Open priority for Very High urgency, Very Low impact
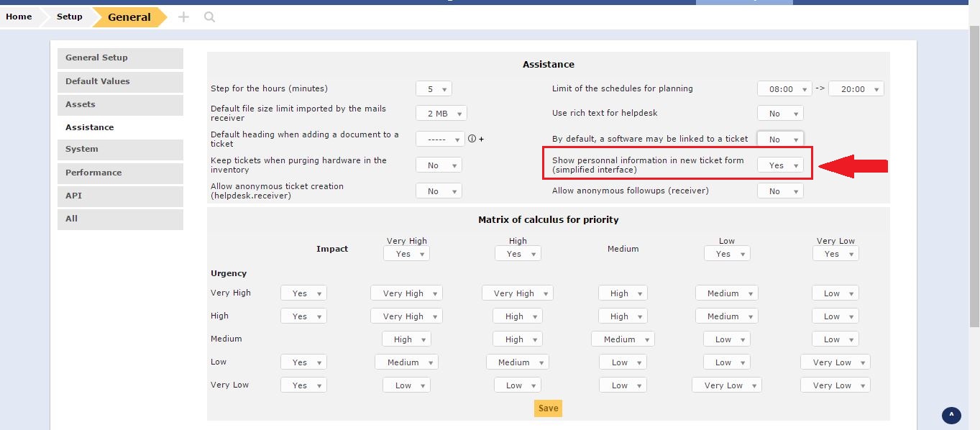Viewport: 980px width, 430px height. [x=835, y=293]
